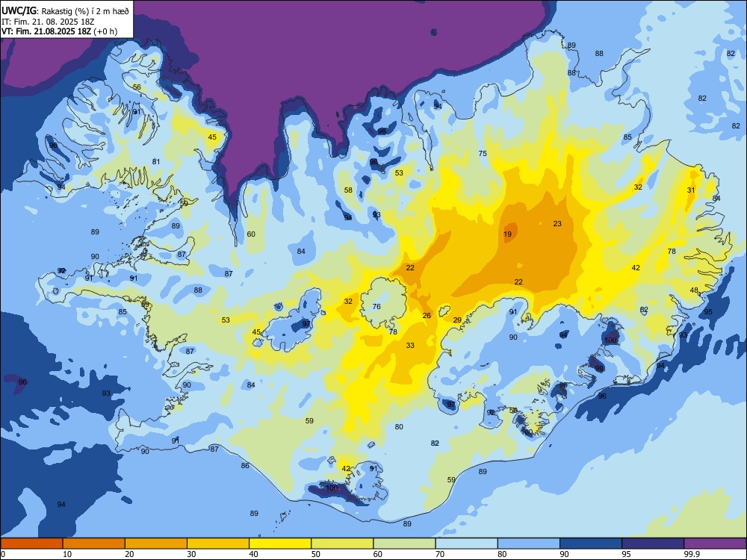Select the 23 humidity reading in the orange area
This screenshot has height=560, width=747.
tap(557, 223)
